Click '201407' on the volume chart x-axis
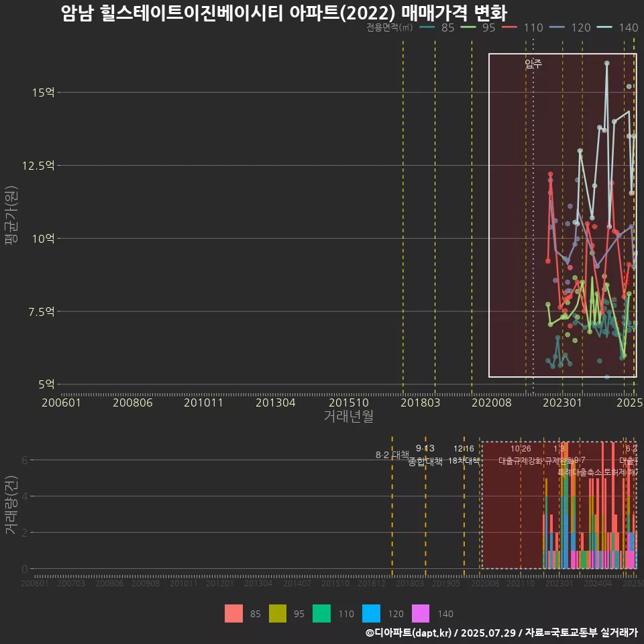Viewport: 644px width, 644px height. tap(297, 583)
